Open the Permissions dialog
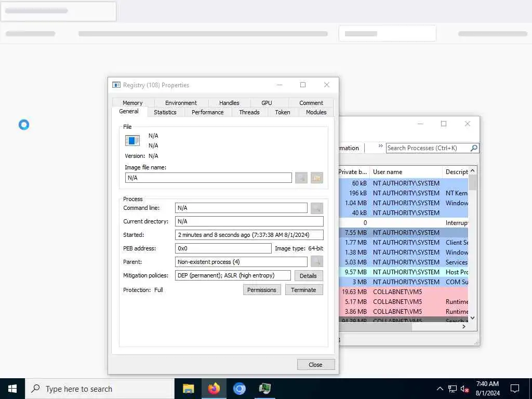Viewport: 532px width, 399px height. coord(262,290)
